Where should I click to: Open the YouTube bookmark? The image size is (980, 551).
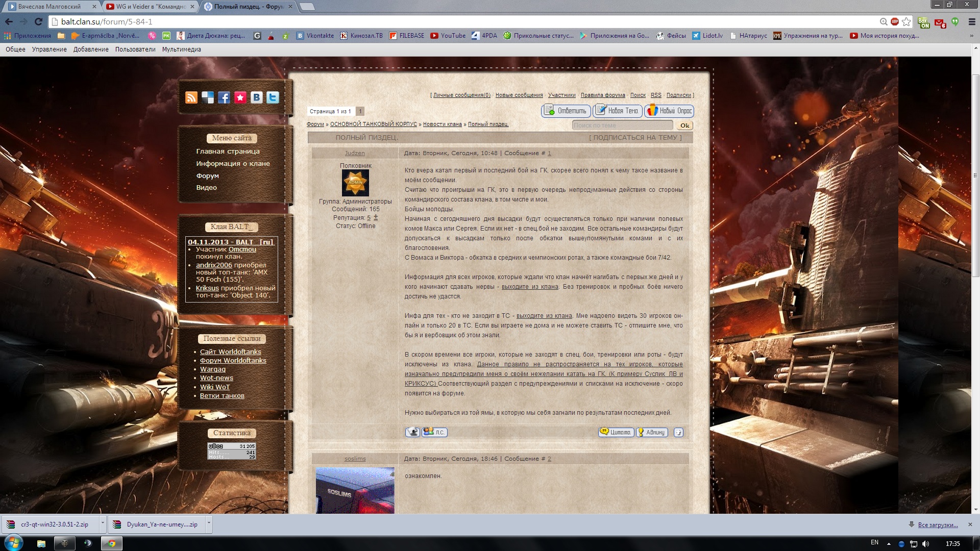[448, 36]
